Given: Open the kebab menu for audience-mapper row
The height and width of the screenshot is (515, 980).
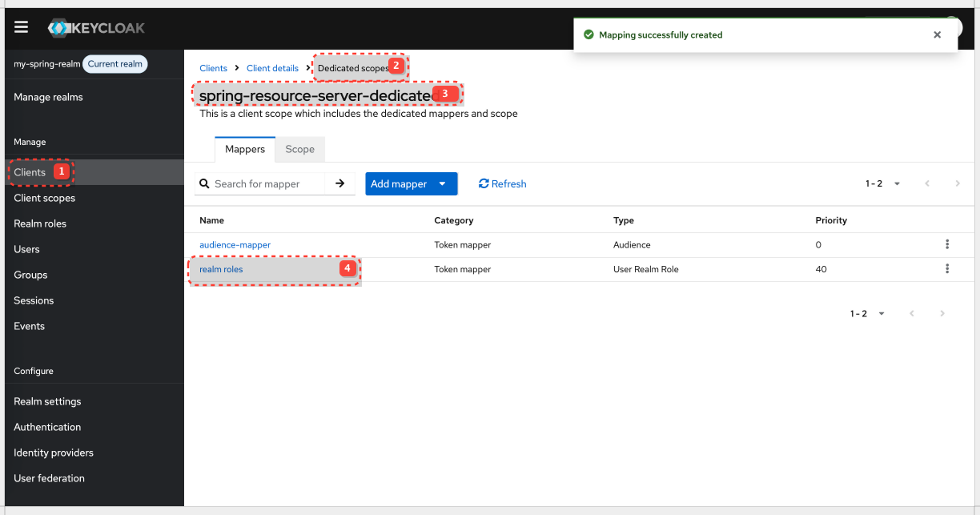Looking at the screenshot, I should [x=947, y=244].
